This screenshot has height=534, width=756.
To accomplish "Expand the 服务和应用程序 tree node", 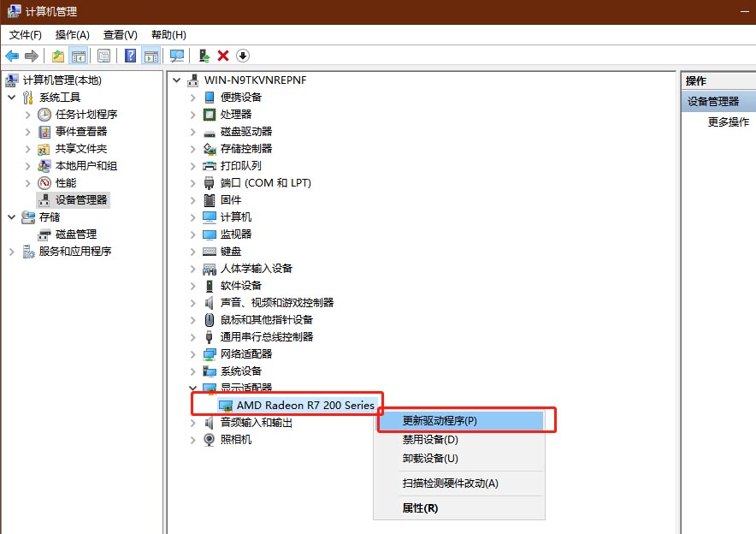I will 11,252.
